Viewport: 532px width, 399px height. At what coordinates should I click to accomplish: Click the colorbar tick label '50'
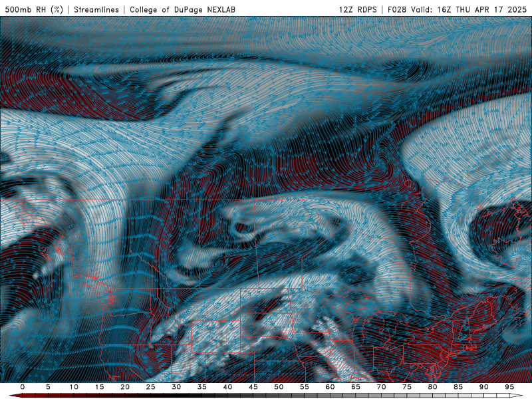(x=279, y=387)
